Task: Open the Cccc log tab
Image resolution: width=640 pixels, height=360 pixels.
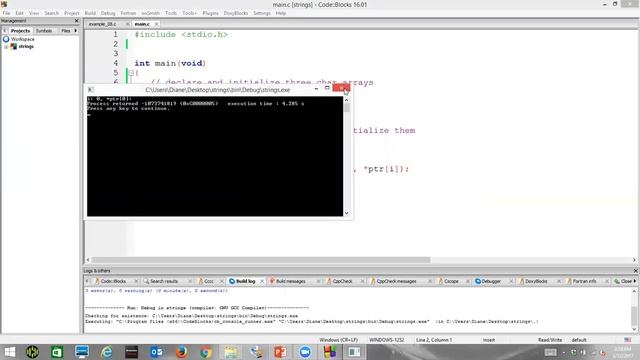Action: 209,281
